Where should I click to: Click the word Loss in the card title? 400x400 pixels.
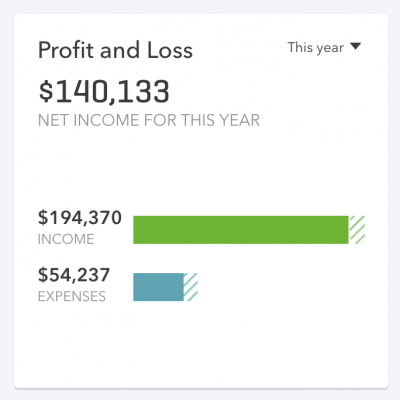click(170, 50)
